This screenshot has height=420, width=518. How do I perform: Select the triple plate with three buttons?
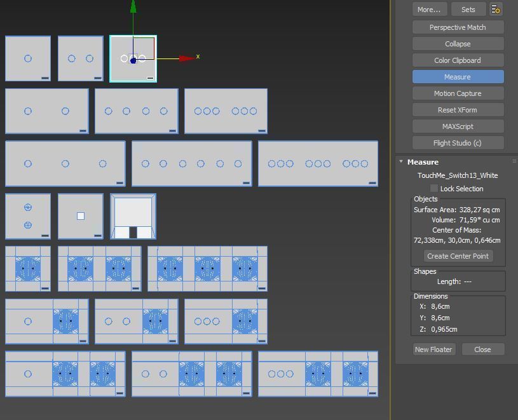[65, 163]
